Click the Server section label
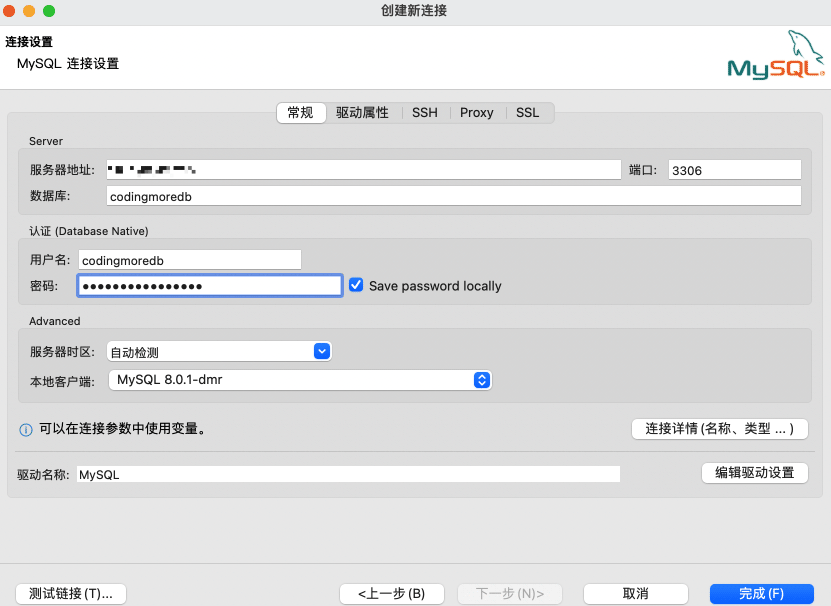Screen dimensions: 831x606 pyautogui.click(x=46, y=141)
